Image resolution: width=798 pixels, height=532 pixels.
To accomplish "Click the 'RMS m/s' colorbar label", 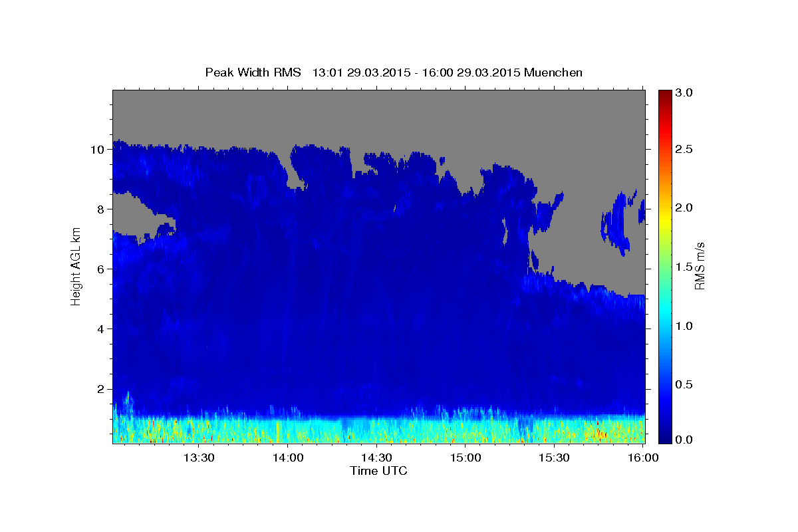I will click(700, 266).
